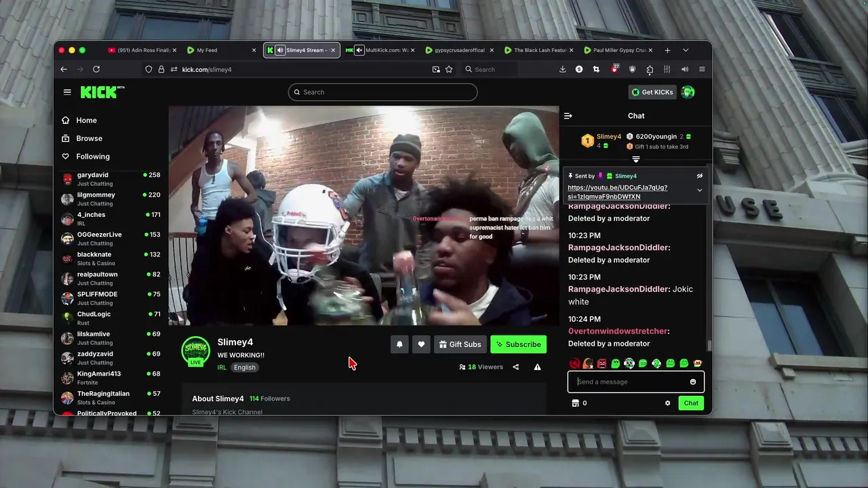
Task: Open extensions puzzle-piece menu
Action: click(650, 69)
